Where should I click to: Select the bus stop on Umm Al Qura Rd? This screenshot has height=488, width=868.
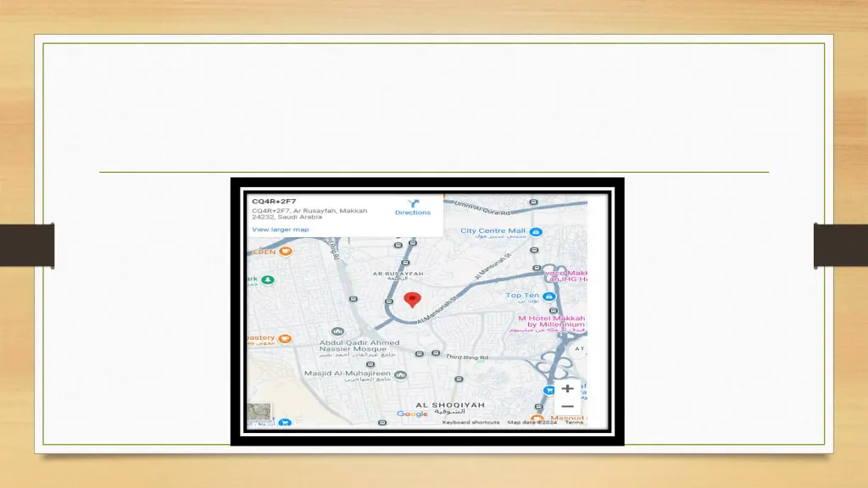click(x=534, y=202)
